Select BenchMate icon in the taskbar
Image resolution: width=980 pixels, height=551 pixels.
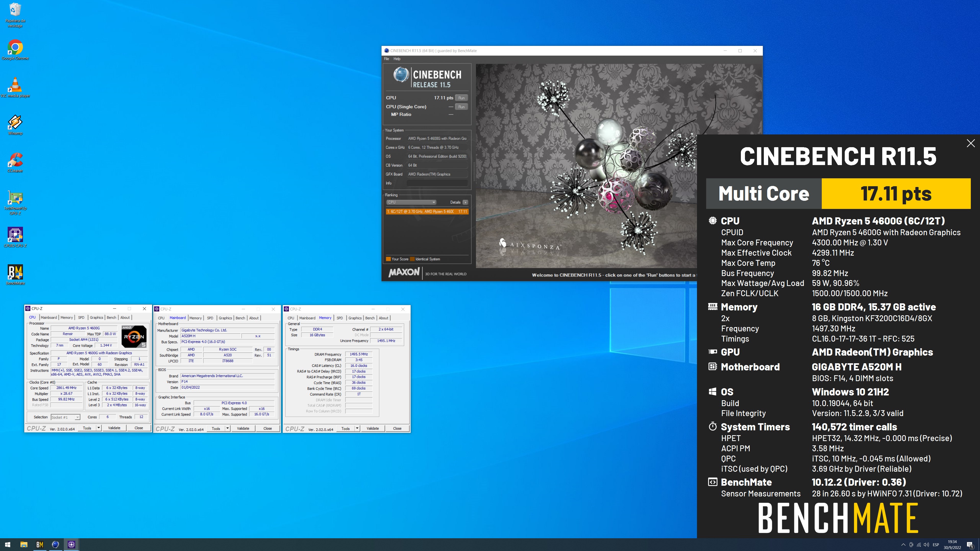coord(40,545)
